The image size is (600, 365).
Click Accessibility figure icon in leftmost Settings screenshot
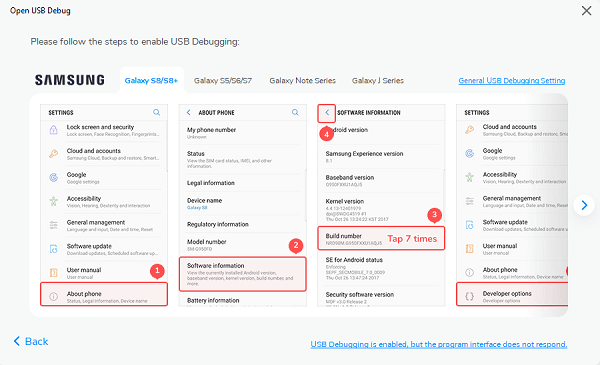tap(54, 201)
